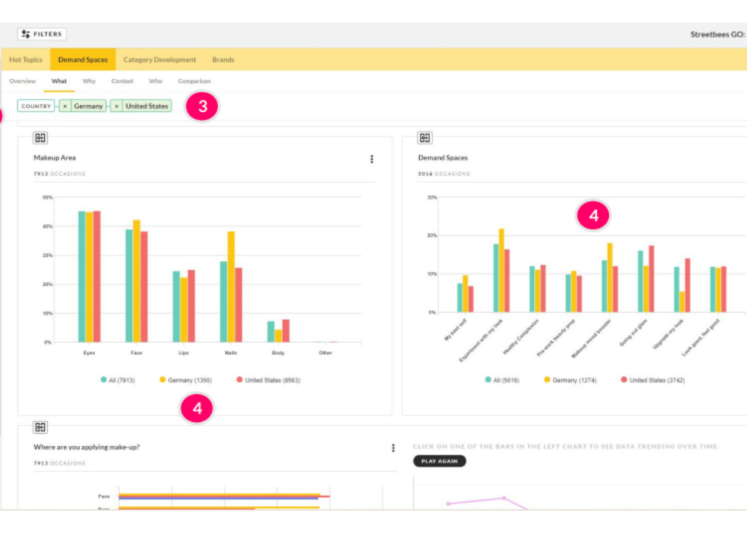This screenshot has height=560, width=747.
Task: Go to the Comparison sub-tab
Action: point(194,81)
